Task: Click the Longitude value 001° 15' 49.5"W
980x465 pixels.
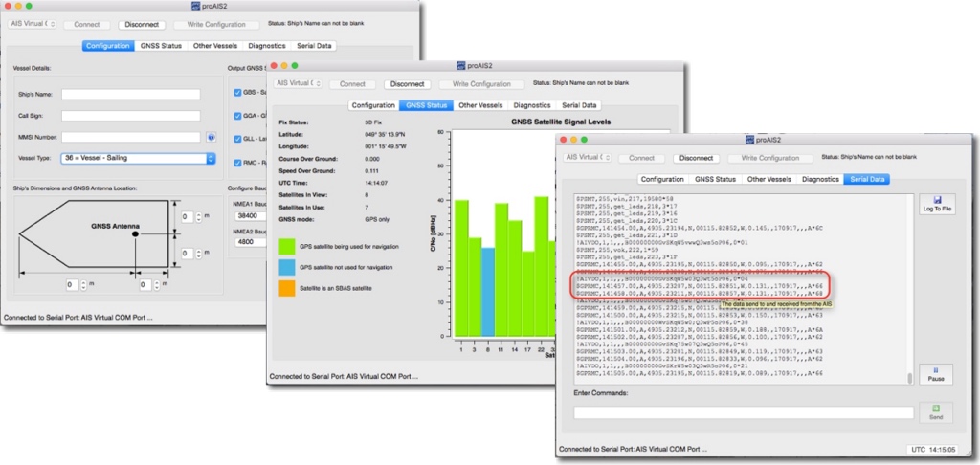Action: coord(387,146)
